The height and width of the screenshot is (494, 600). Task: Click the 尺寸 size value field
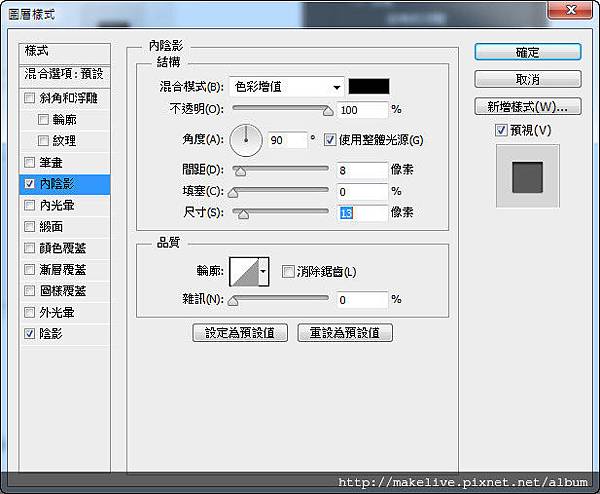(362, 213)
